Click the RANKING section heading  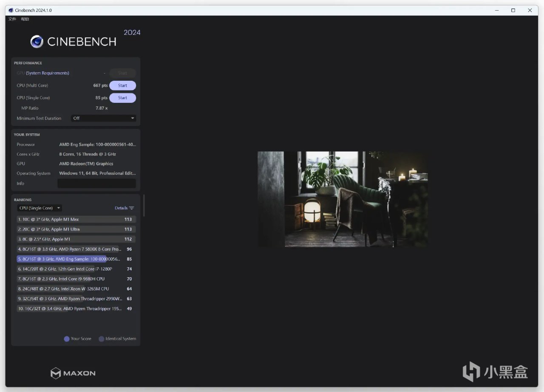click(23, 200)
